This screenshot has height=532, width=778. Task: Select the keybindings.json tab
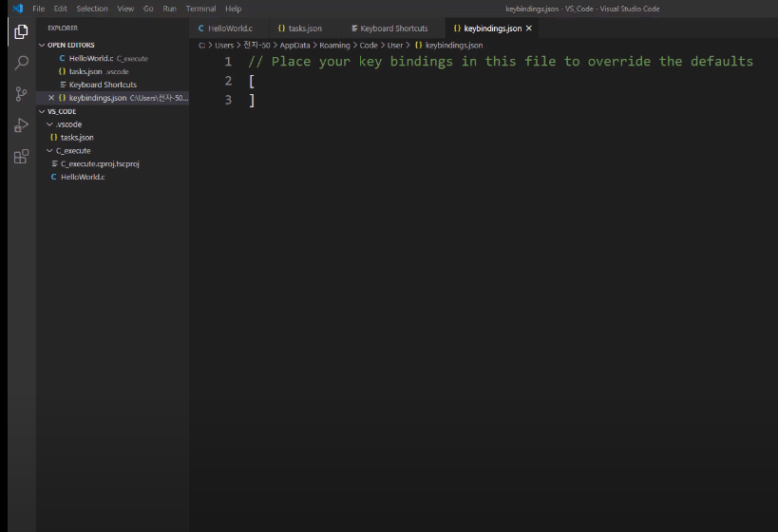[x=492, y=28]
